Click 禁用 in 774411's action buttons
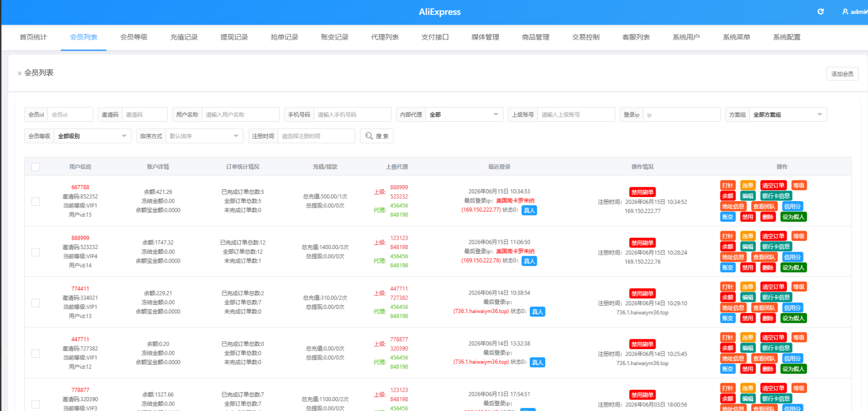This screenshot has height=411, width=868. point(747,318)
